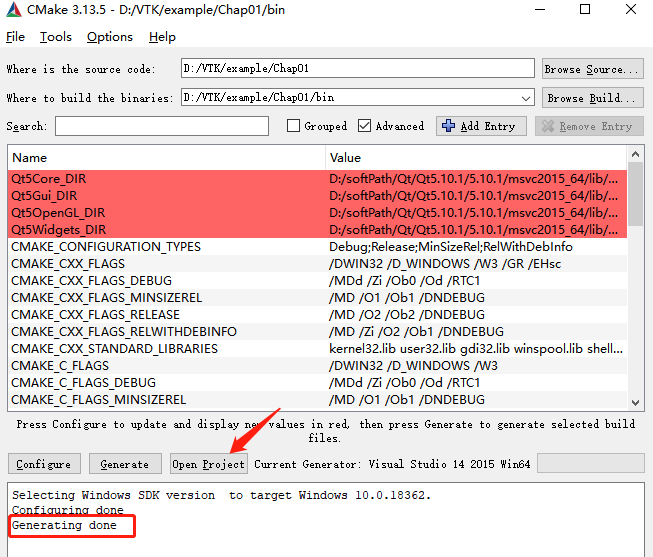Click the cache list vertical scrollbar thumb

coord(636,194)
